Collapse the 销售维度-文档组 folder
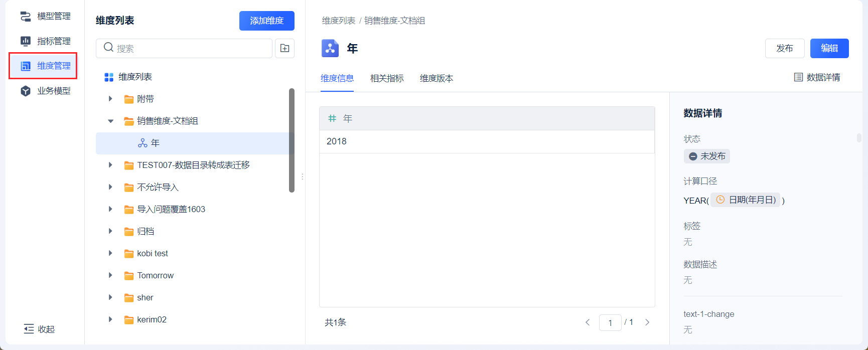868x350 pixels. coord(110,121)
